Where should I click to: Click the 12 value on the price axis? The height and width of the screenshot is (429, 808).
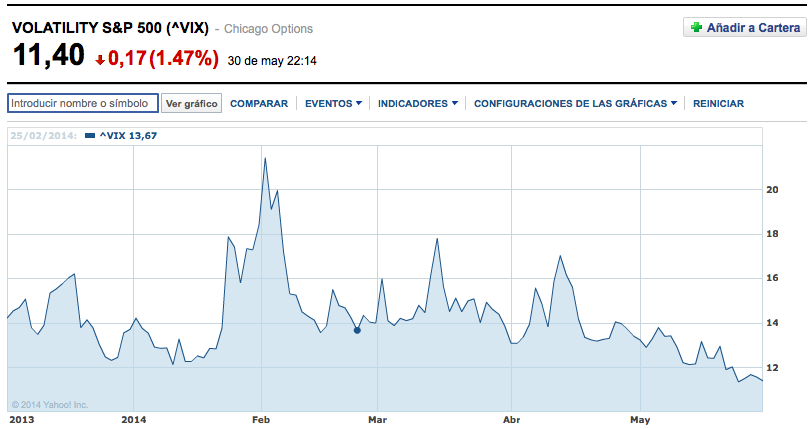pos(772,368)
